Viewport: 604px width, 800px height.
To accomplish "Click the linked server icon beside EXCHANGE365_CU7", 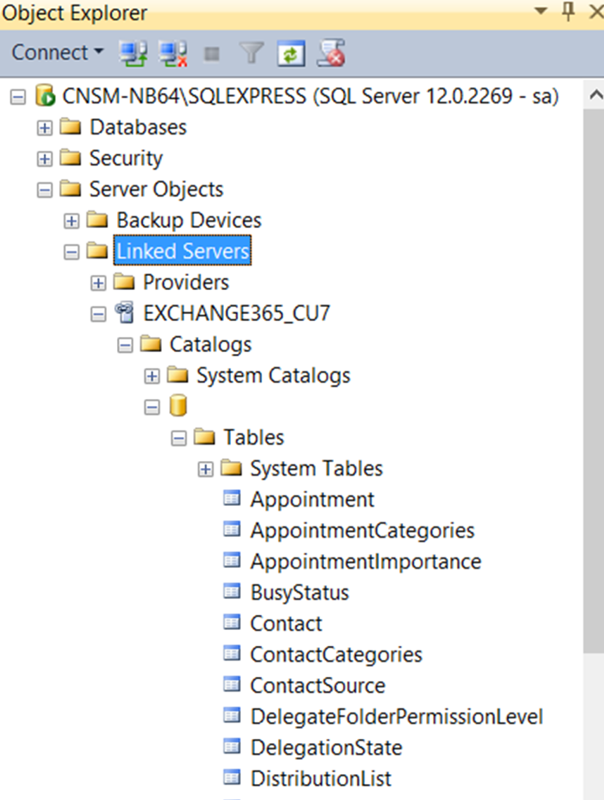I will coord(122,313).
